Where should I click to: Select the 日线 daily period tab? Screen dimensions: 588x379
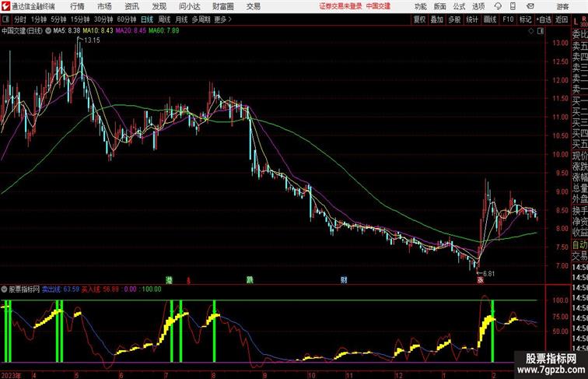coord(147,19)
